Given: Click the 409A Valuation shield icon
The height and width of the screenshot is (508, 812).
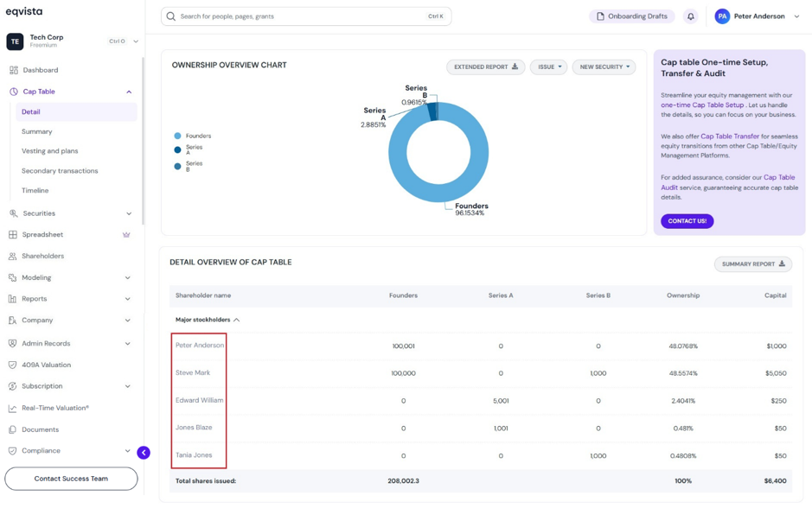Looking at the screenshot, I should 12,365.
